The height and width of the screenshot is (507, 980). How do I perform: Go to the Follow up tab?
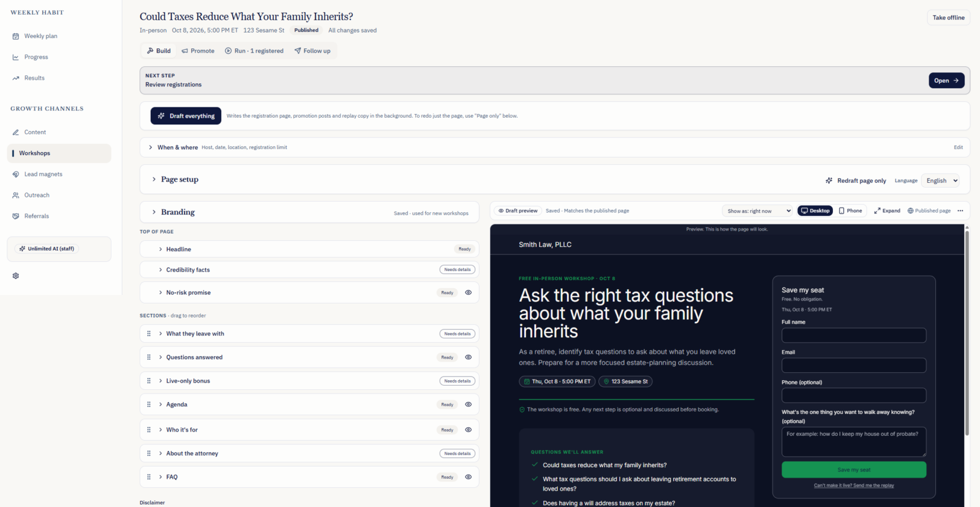(x=312, y=51)
